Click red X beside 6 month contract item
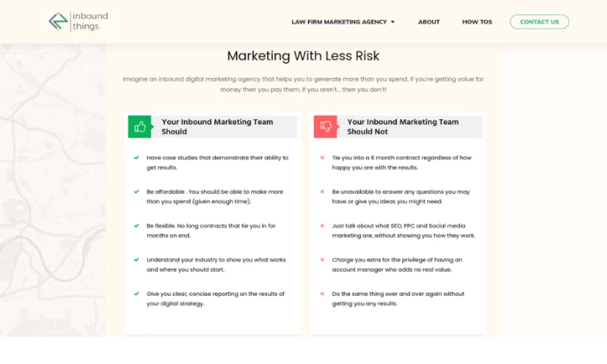607x364 pixels. (x=322, y=158)
